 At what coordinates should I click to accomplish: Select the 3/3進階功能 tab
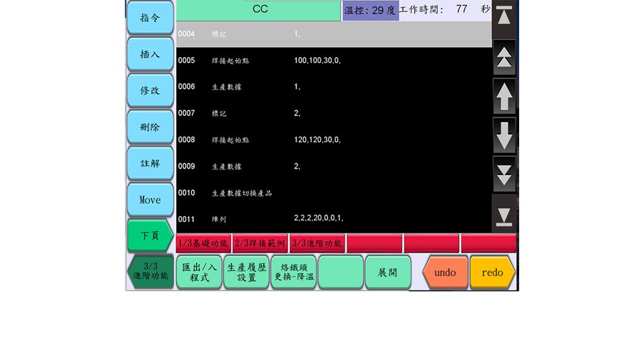coord(317,243)
